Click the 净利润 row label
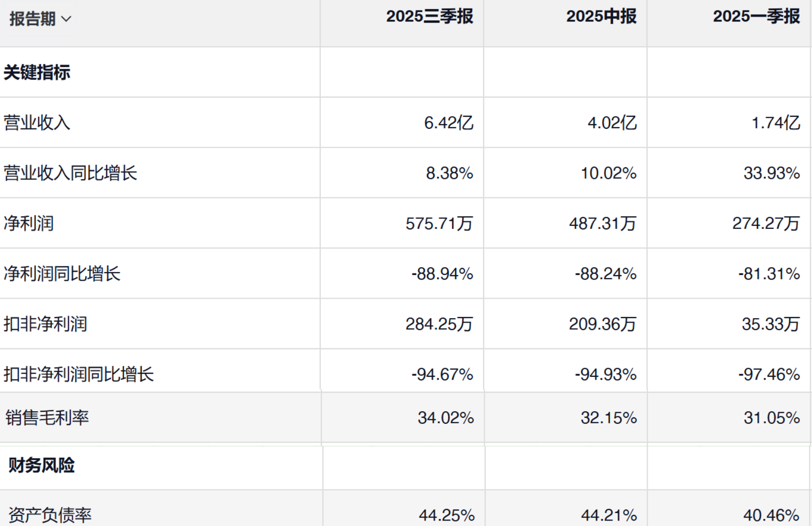812x526 pixels. click(x=29, y=223)
